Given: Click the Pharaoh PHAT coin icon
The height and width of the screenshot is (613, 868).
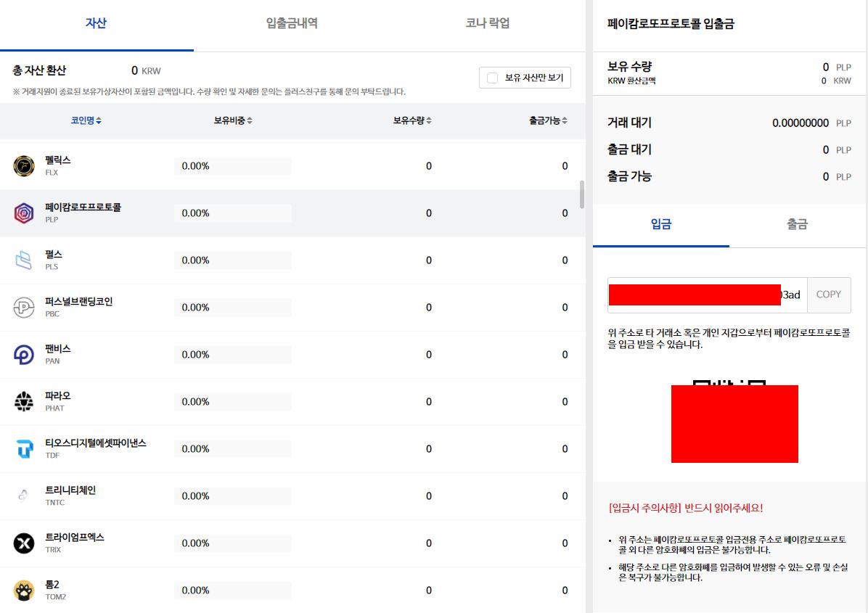Looking at the screenshot, I should click(x=24, y=402).
